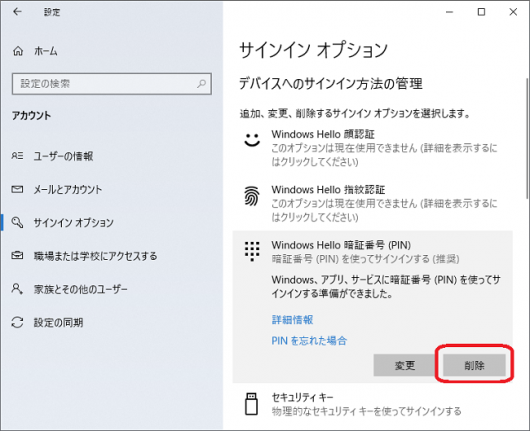530x431 pixels.
Task: Click the 削除 button to remove PIN
Action: (474, 365)
